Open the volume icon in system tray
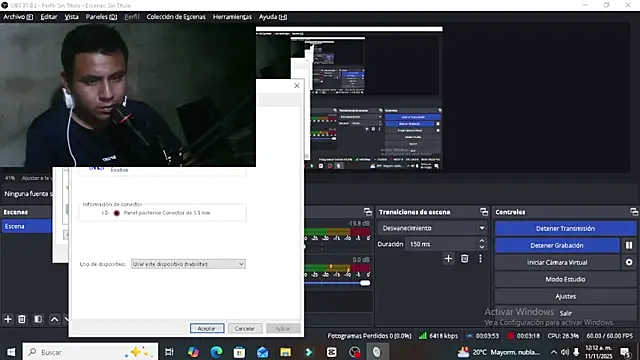Image resolution: width=640 pixels, height=360 pixels. pos(565,352)
